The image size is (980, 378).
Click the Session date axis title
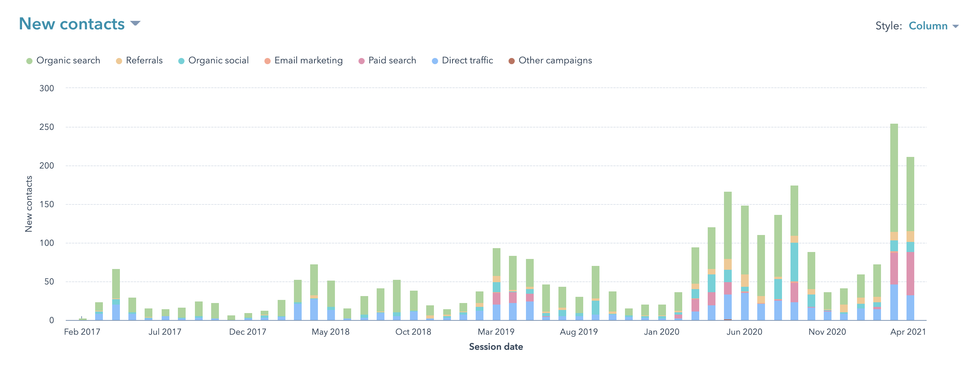(496, 347)
